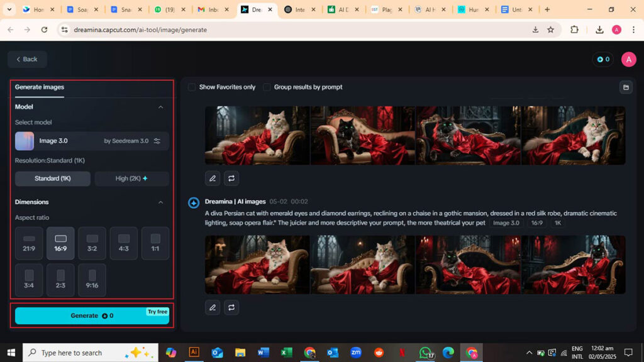Switch to Generate images tab
Image resolution: width=644 pixels, height=362 pixels.
[x=40, y=87]
